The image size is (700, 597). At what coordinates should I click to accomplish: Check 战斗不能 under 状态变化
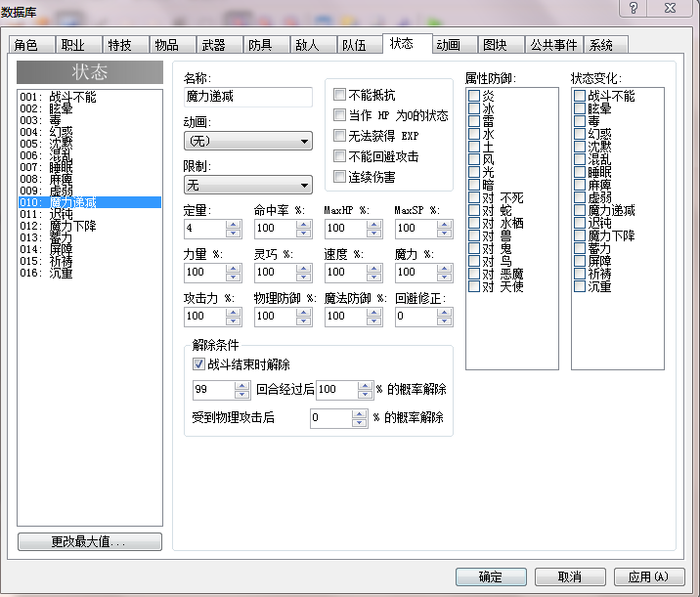point(580,96)
